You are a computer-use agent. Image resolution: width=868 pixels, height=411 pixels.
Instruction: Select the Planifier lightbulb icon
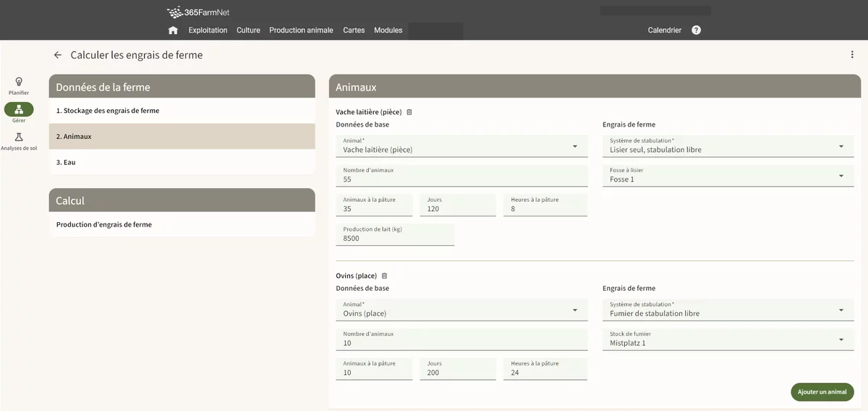[x=19, y=82]
